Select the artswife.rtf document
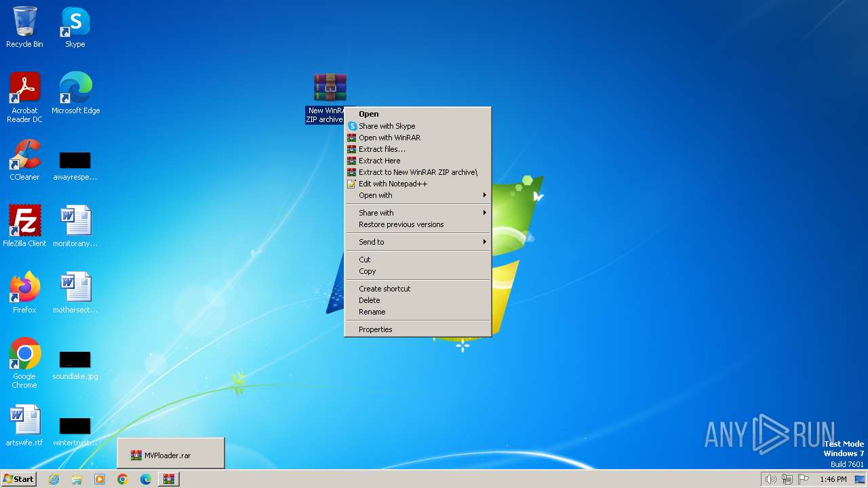This screenshot has width=868, height=488. (24, 426)
